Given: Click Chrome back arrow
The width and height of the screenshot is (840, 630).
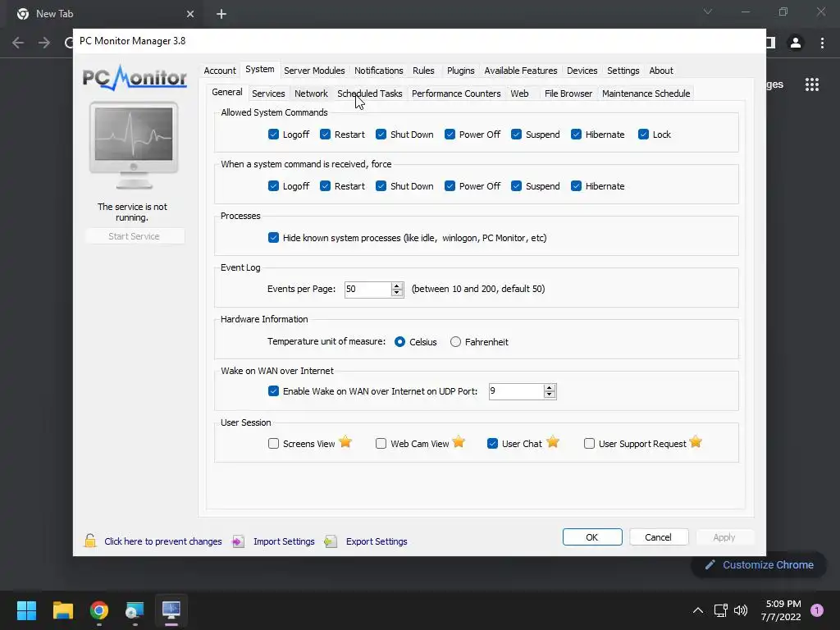Looking at the screenshot, I should [18, 43].
